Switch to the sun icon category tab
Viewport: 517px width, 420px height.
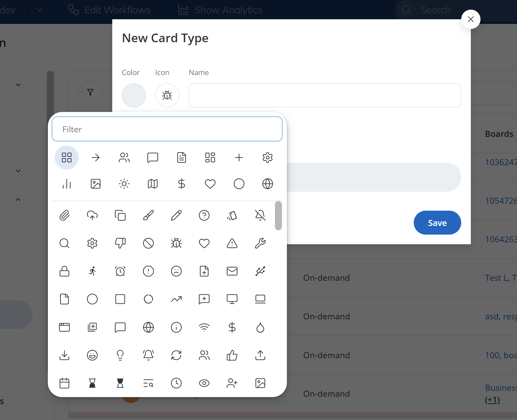pyautogui.click(x=124, y=184)
